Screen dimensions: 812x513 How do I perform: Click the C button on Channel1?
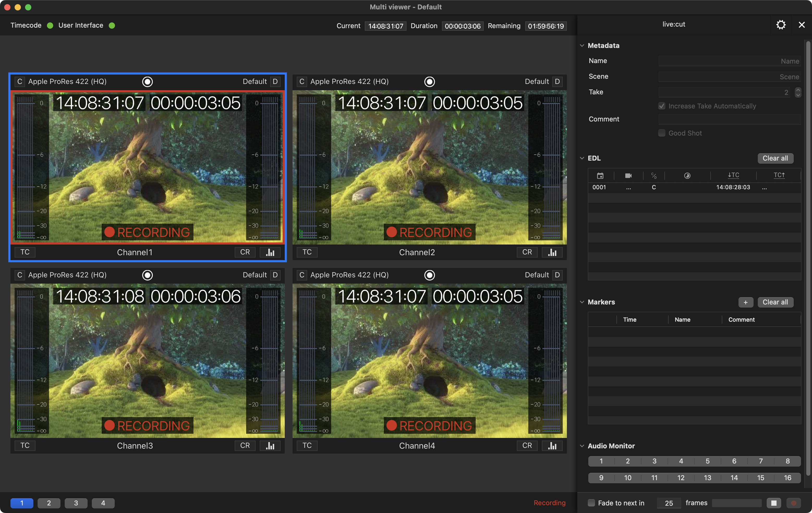[20, 82]
